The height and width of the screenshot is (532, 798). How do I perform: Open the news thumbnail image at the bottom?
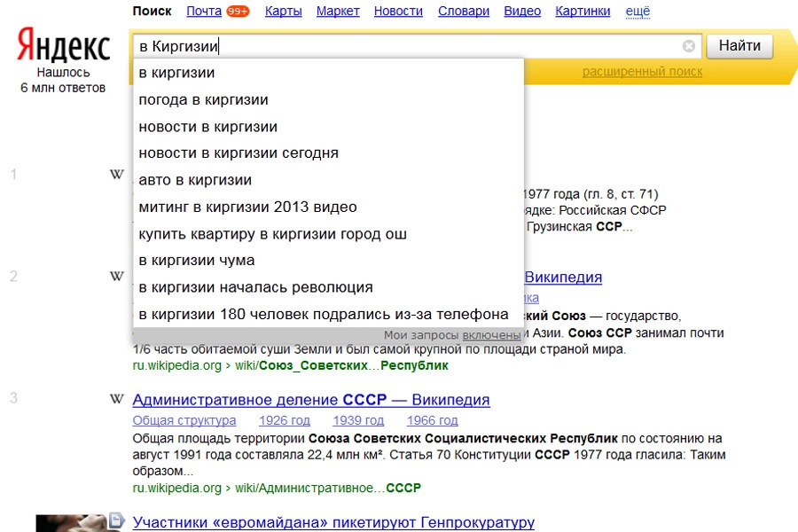(x=71, y=522)
